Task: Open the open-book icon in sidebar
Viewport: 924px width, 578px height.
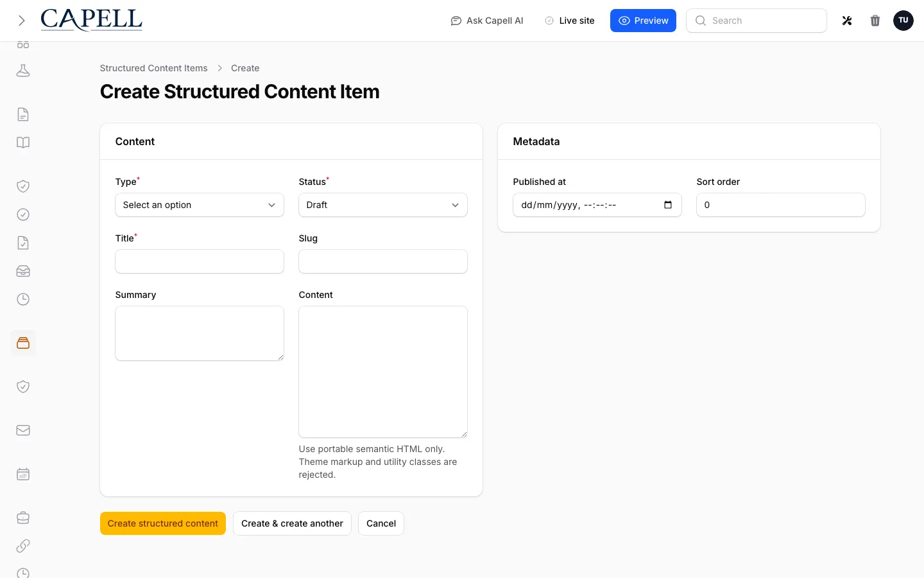Action: [x=23, y=143]
